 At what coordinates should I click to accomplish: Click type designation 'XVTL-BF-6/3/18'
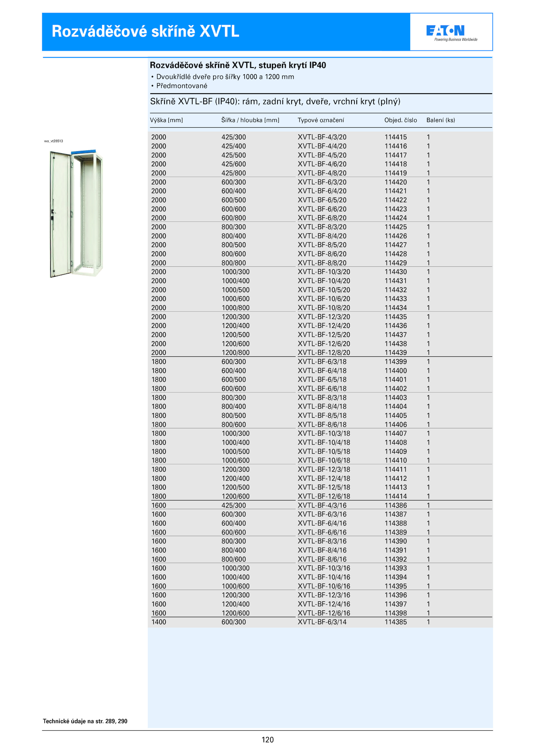[322, 362]
